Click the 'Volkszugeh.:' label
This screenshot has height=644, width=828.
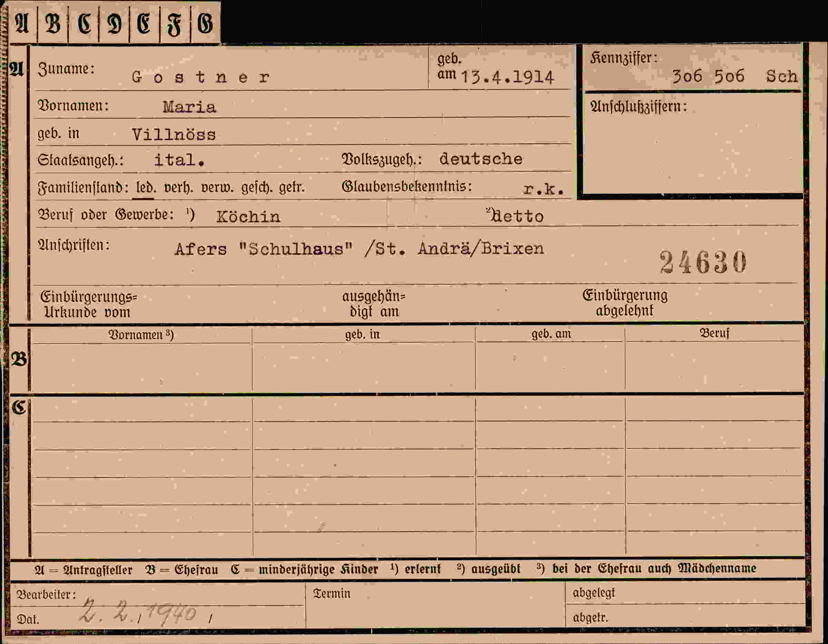[x=382, y=159]
